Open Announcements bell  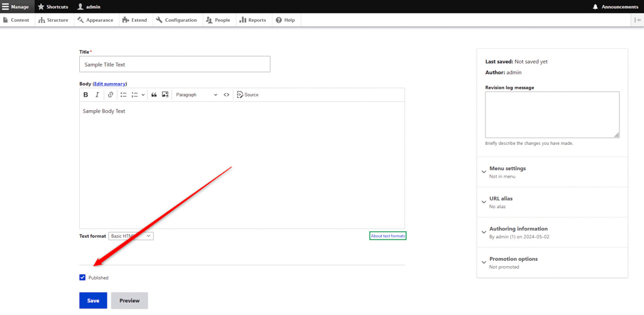click(615, 6)
